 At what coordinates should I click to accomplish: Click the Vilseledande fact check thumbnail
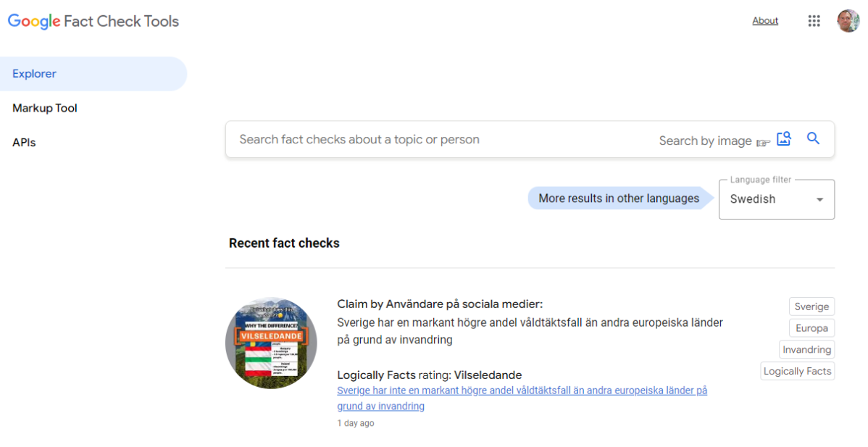[271, 343]
